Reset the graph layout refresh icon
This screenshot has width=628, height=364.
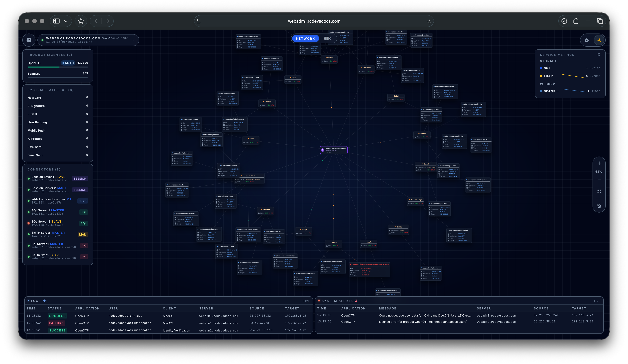point(599,206)
